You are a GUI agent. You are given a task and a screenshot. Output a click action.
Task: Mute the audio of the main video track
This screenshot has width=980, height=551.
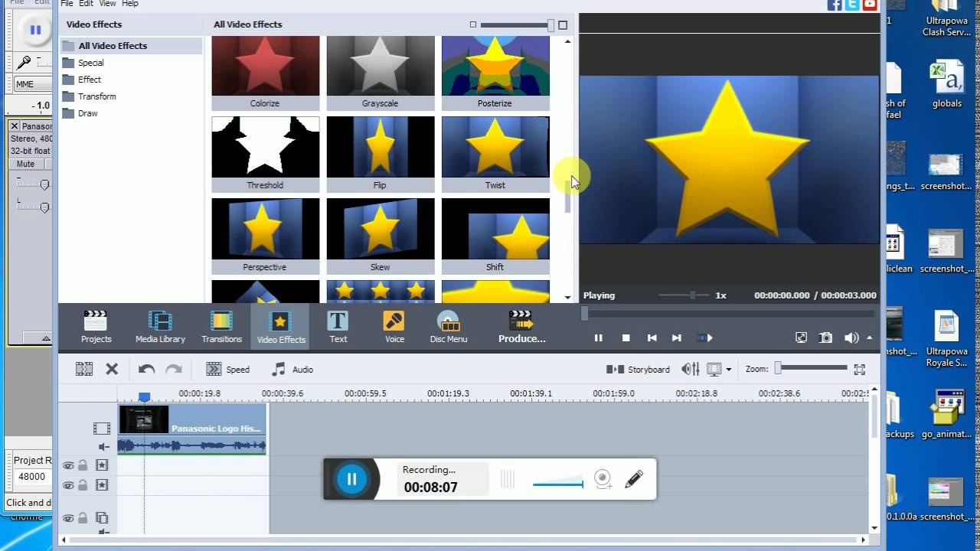[103, 447]
